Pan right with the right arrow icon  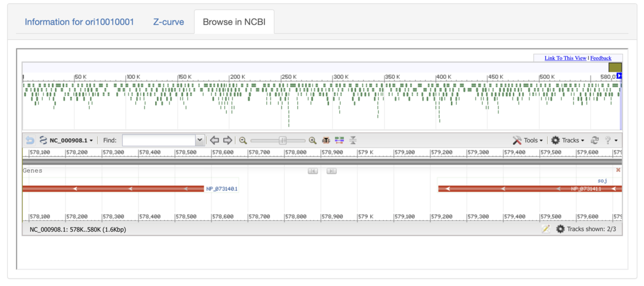coord(228,140)
